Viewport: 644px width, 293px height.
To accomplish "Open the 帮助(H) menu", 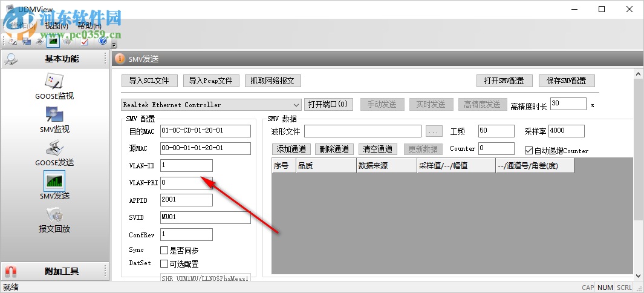I will click(x=89, y=25).
